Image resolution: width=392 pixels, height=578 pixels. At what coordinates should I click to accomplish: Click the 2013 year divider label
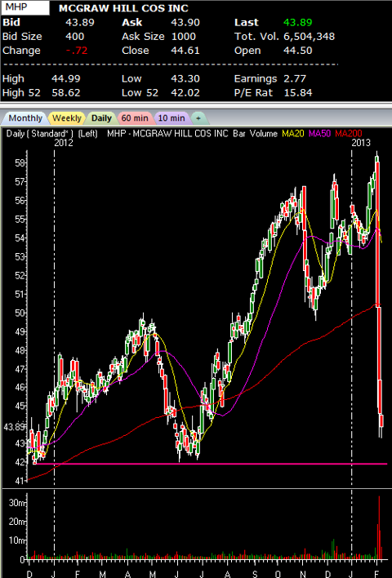click(x=361, y=143)
